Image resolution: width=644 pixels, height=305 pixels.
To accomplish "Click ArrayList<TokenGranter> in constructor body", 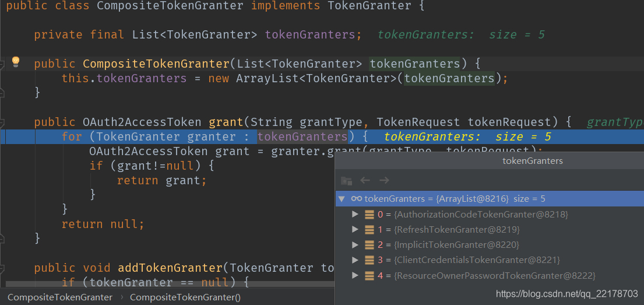I will click(316, 78).
